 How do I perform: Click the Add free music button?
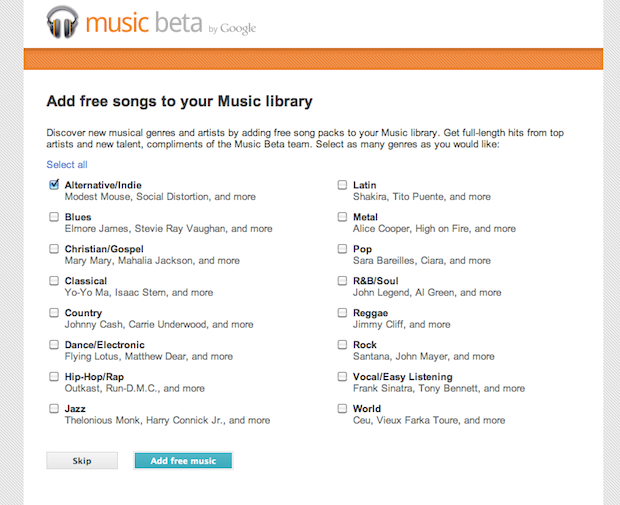tap(183, 461)
